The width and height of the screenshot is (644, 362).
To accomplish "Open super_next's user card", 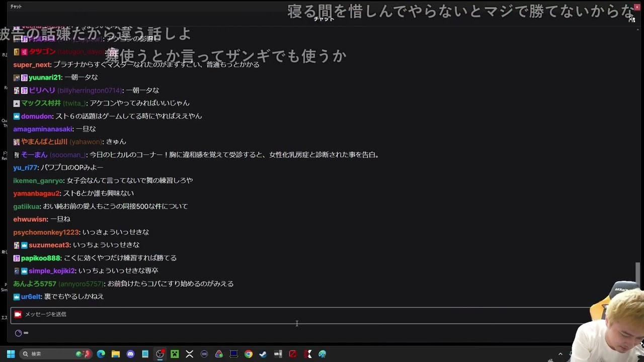I will [x=32, y=64].
